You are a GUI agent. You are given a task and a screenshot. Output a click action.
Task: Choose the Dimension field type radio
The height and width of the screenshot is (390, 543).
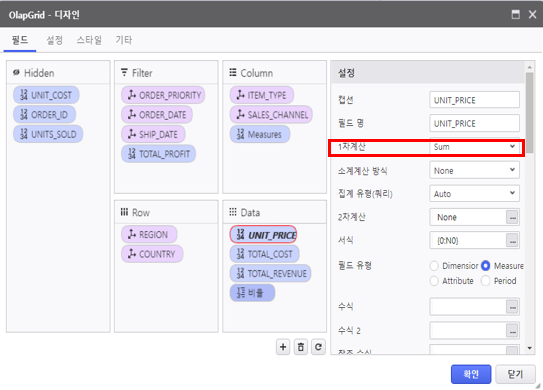point(434,266)
